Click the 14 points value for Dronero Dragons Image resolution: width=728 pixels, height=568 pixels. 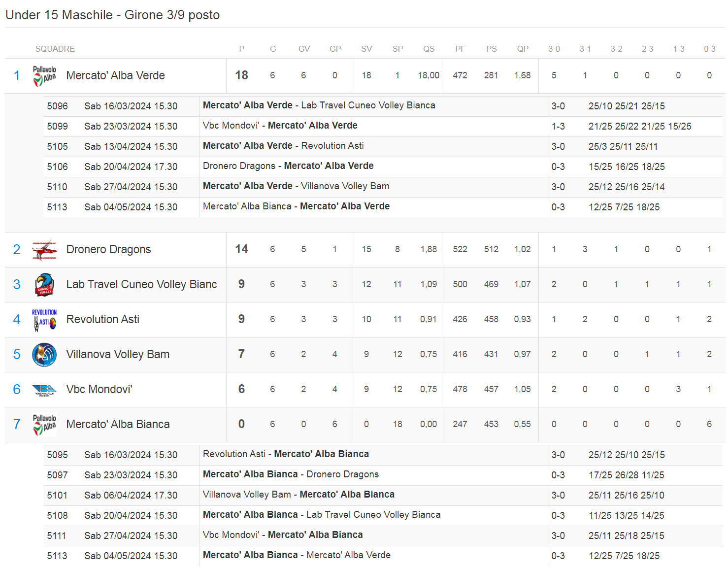tap(242, 249)
